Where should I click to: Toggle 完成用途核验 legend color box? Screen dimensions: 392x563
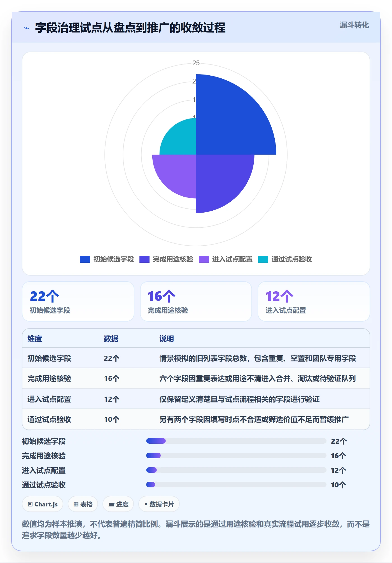coord(144,259)
